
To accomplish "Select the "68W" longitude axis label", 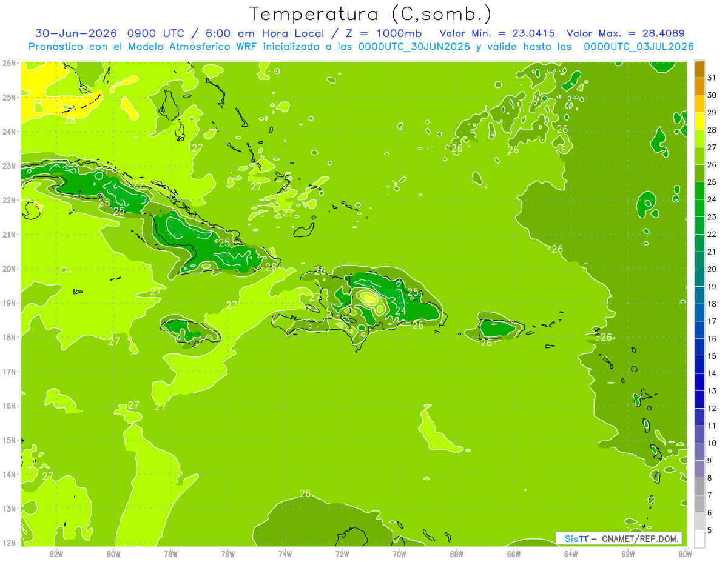I will pyautogui.click(x=457, y=554).
